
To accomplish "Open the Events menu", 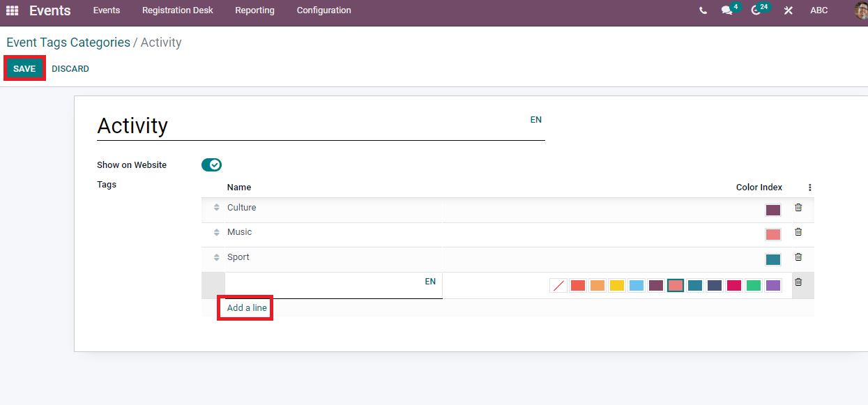I will coord(107,10).
